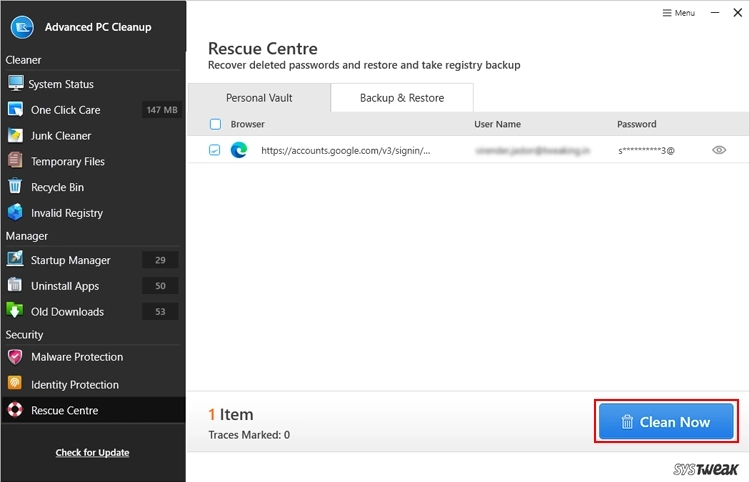Open Identity Protection fingerprint icon

[x=15, y=383]
